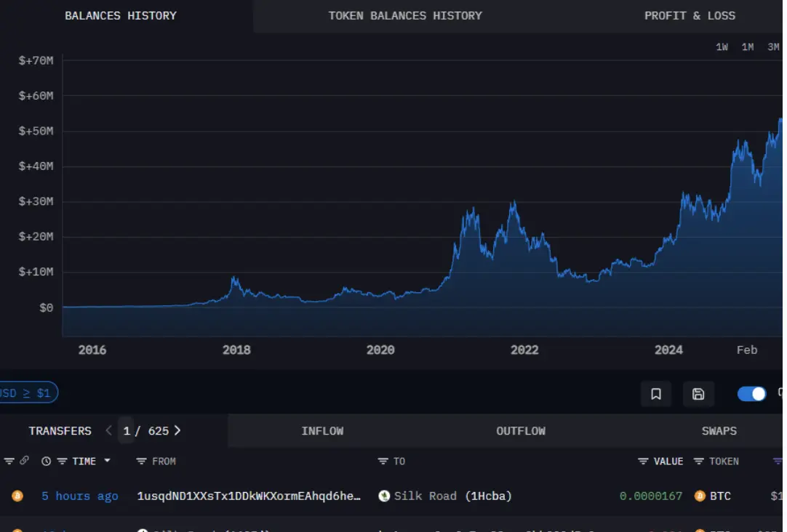
Task: Click the save (floppy disk) icon
Action: click(x=698, y=394)
